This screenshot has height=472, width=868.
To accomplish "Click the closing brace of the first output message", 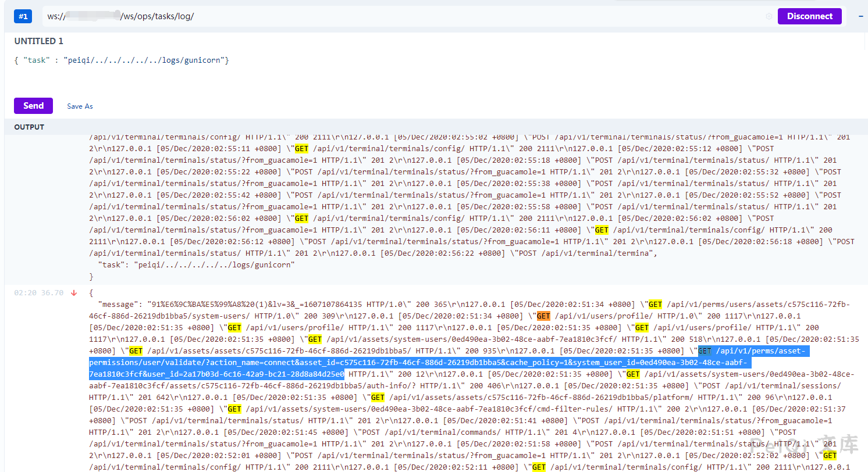I will click(x=91, y=277).
